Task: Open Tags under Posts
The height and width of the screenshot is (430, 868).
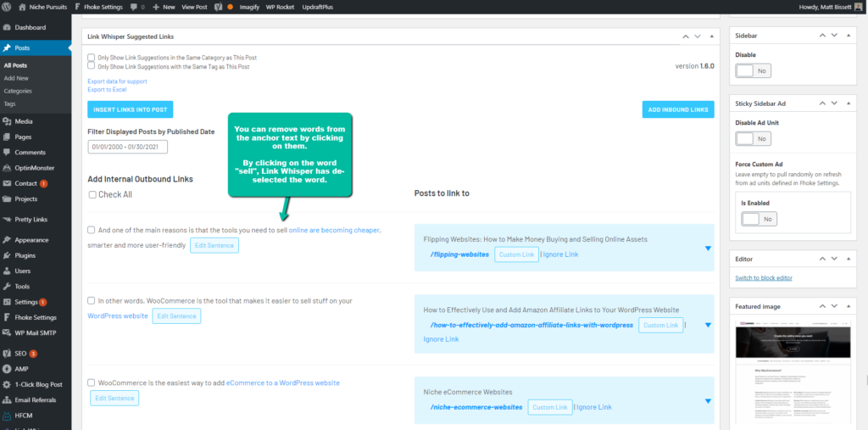Action: pos(9,103)
